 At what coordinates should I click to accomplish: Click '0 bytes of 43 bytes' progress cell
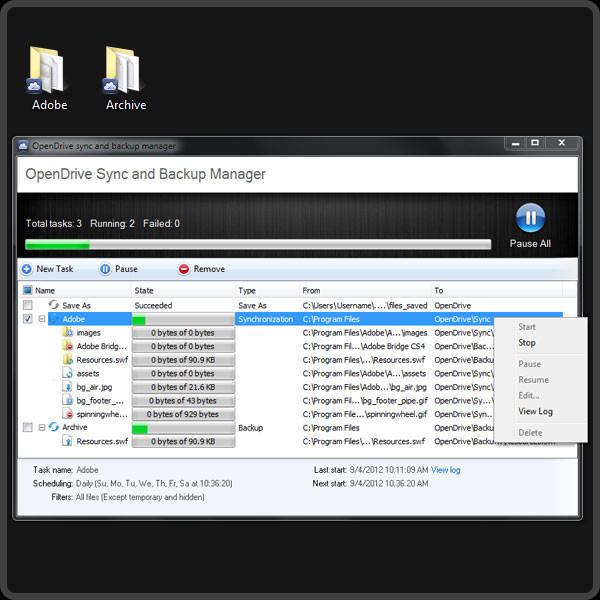coord(183,401)
